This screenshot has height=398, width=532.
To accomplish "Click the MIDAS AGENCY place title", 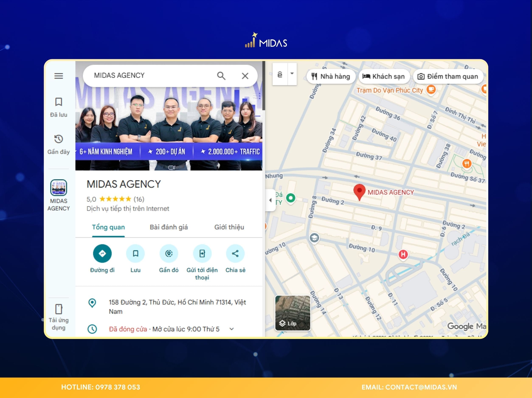I will point(124,184).
